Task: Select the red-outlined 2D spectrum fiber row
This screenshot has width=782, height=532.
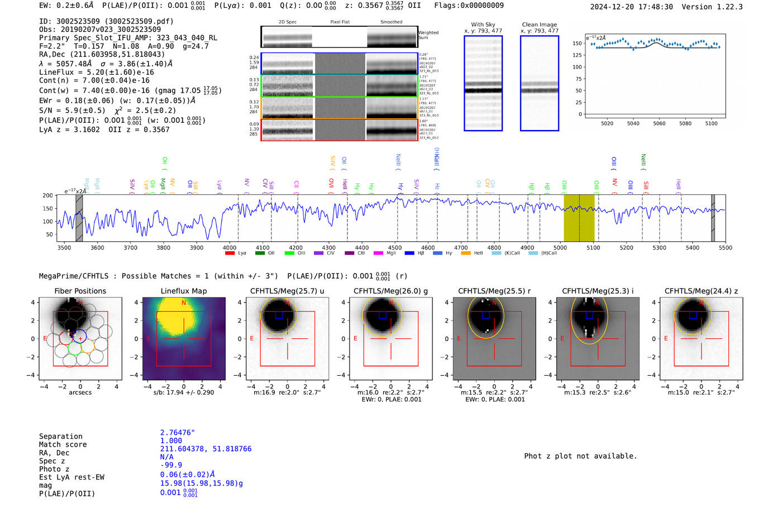Action: pos(340,130)
